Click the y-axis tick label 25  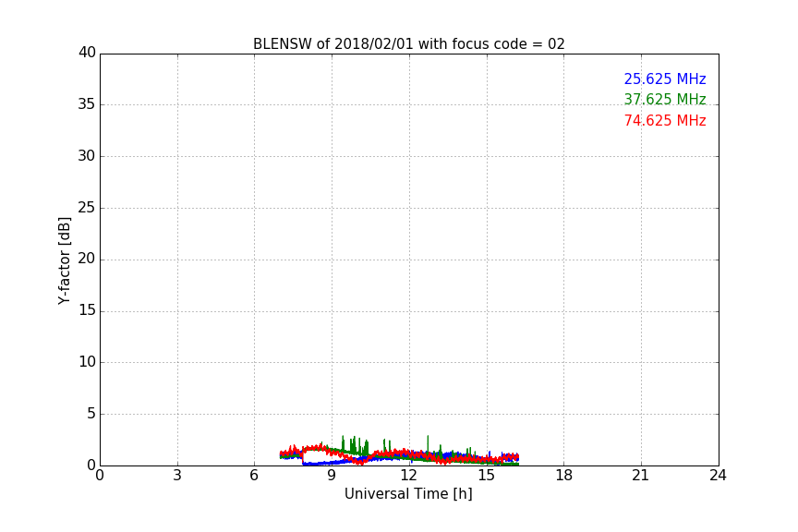[x=87, y=207]
